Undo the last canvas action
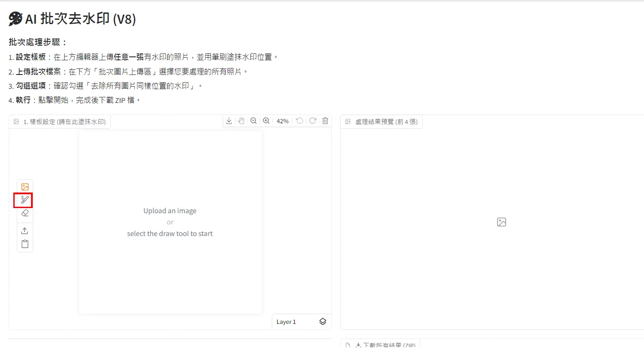 click(299, 121)
